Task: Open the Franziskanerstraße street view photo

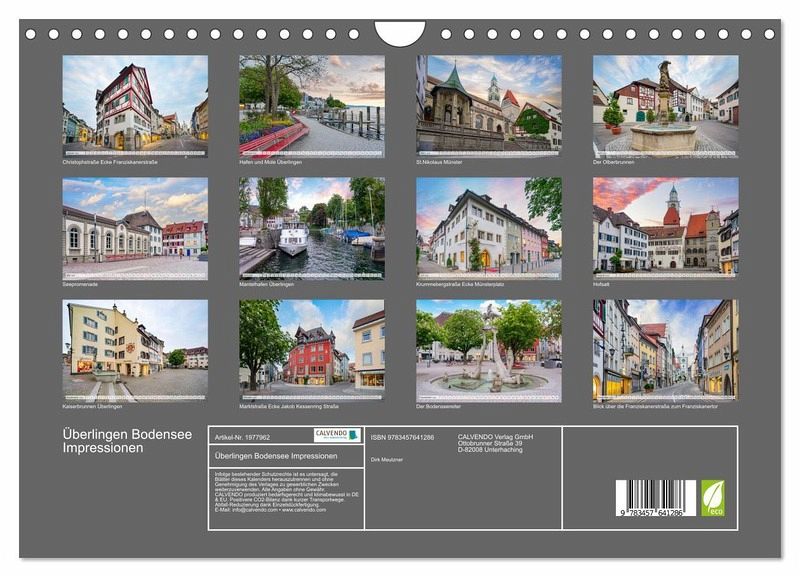Action: tap(666, 351)
